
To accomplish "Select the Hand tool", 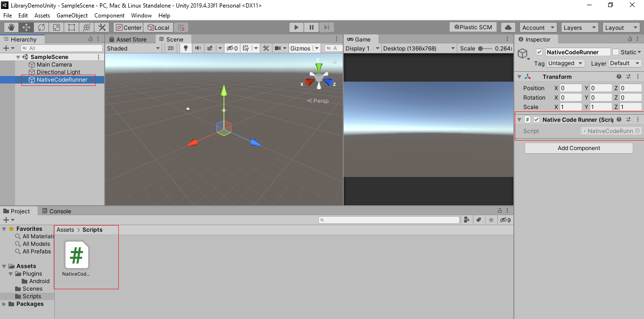I will (x=11, y=27).
